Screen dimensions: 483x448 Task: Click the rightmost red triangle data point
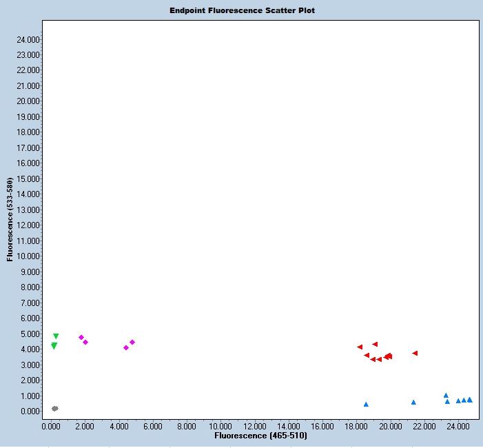pyautogui.click(x=415, y=353)
